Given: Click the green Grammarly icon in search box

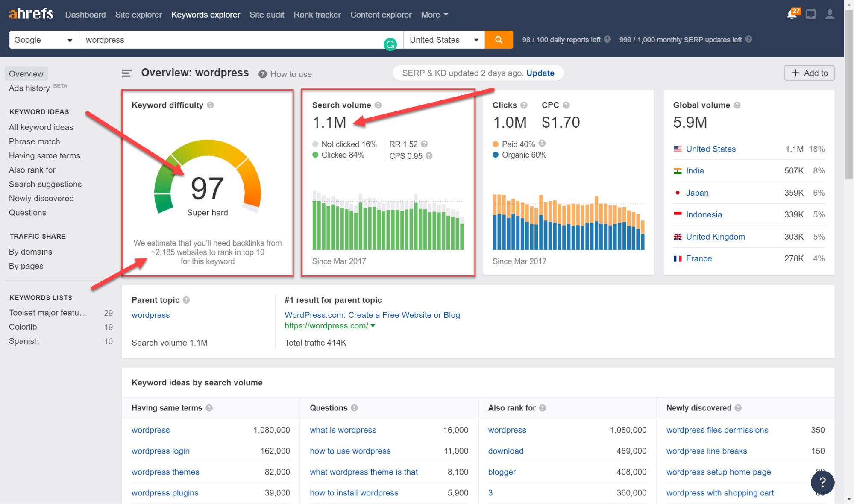Looking at the screenshot, I should pos(390,44).
